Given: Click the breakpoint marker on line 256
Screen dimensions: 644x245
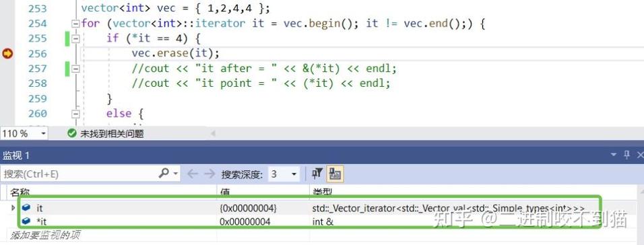Looking at the screenshot, I should [8, 53].
